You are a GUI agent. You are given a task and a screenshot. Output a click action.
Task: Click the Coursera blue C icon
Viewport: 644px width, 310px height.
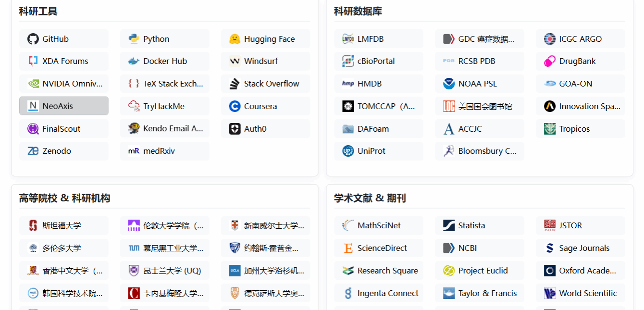[235, 106]
